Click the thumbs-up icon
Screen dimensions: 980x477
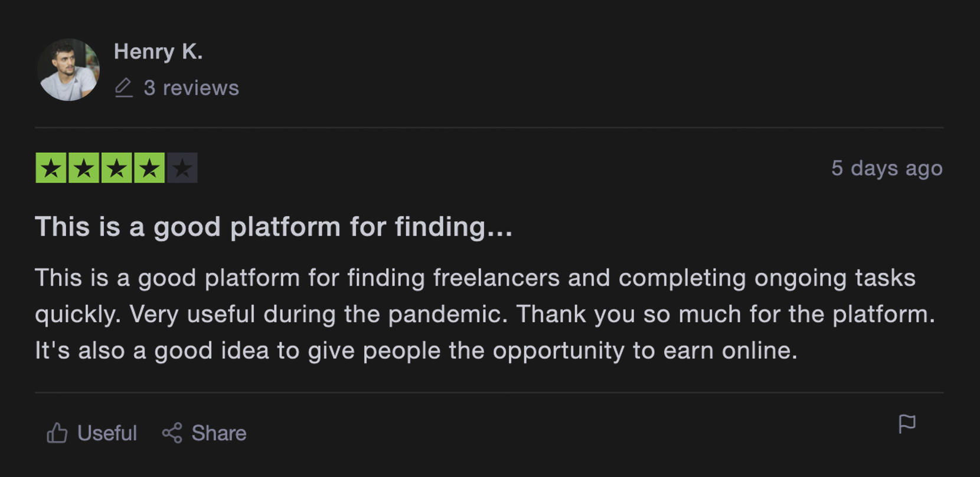point(57,433)
